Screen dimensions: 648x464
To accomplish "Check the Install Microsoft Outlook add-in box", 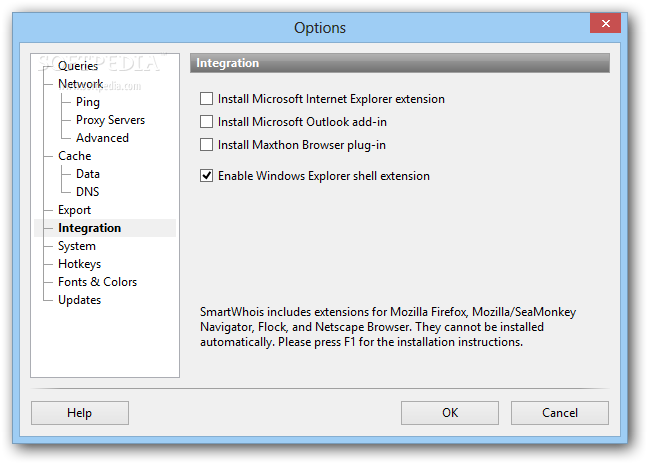I will [x=206, y=122].
